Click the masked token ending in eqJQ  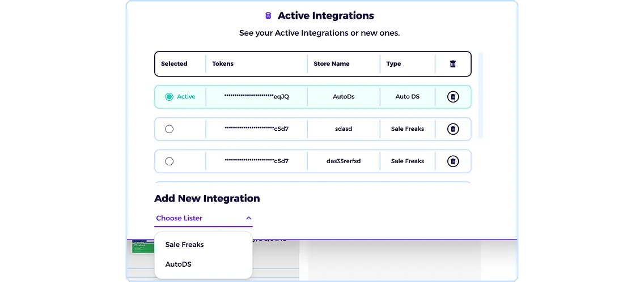257,97
